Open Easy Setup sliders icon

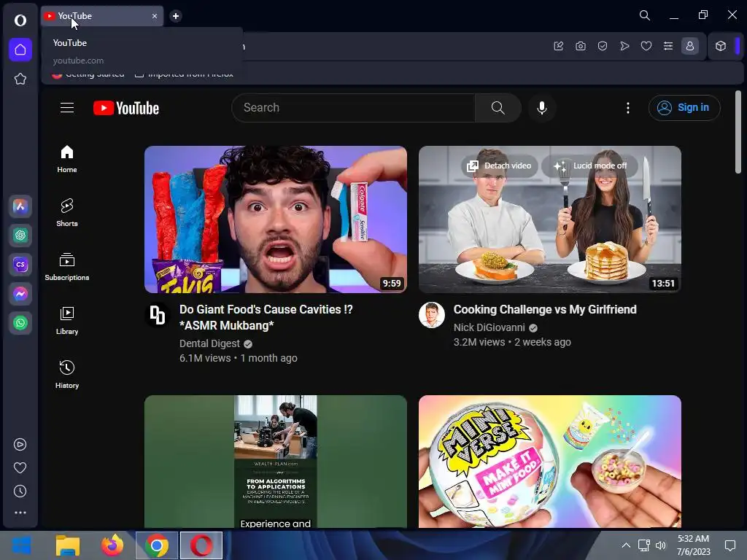(x=668, y=46)
